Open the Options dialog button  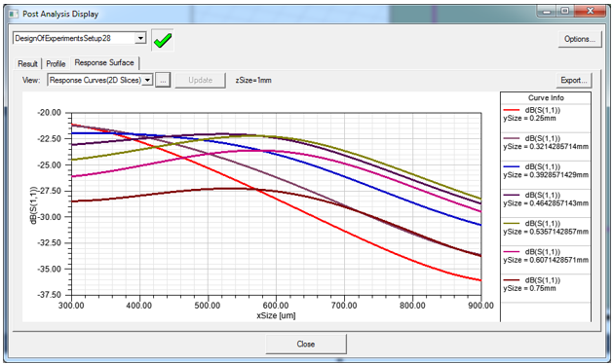tap(580, 39)
